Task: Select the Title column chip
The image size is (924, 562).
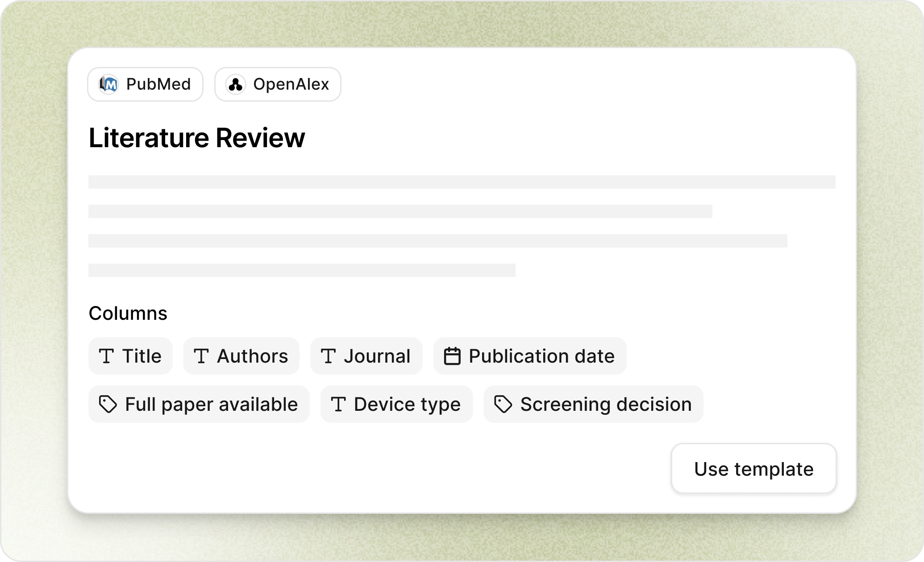Action: tap(130, 356)
